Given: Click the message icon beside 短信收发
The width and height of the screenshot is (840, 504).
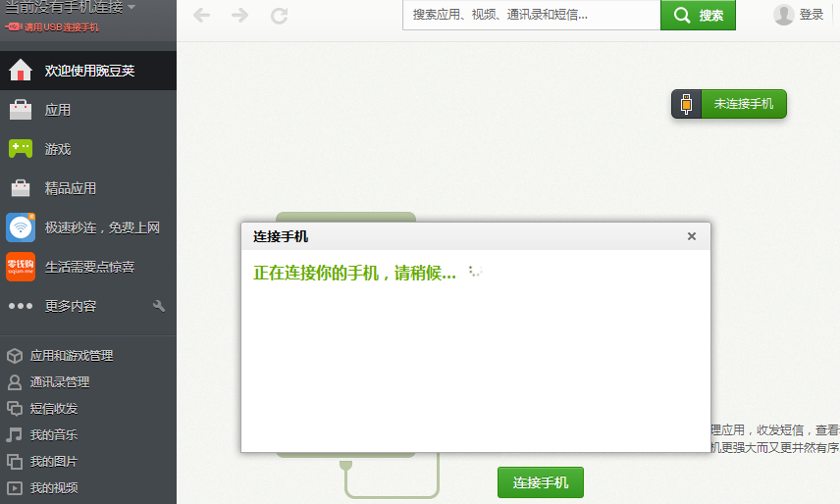Looking at the screenshot, I should (x=15, y=409).
